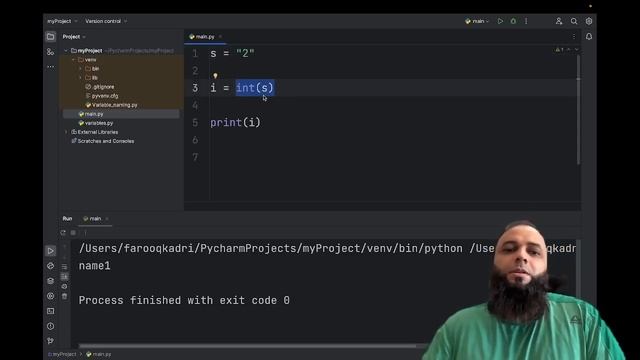Run the main configuration from the top toolbar

[x=500, y=21]
